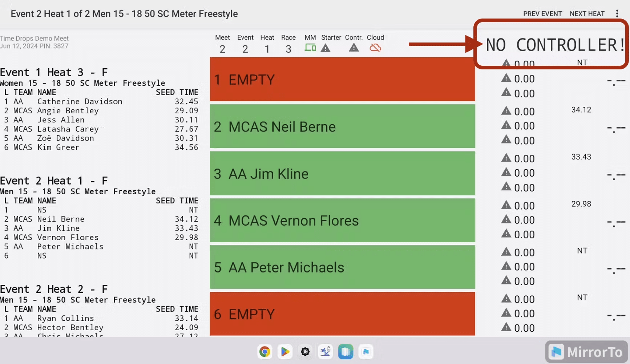The width and height of the screenshot is (630, 364).
Task: Click the Cloud disconnected status icon
Action: click(x=375, y=48)
